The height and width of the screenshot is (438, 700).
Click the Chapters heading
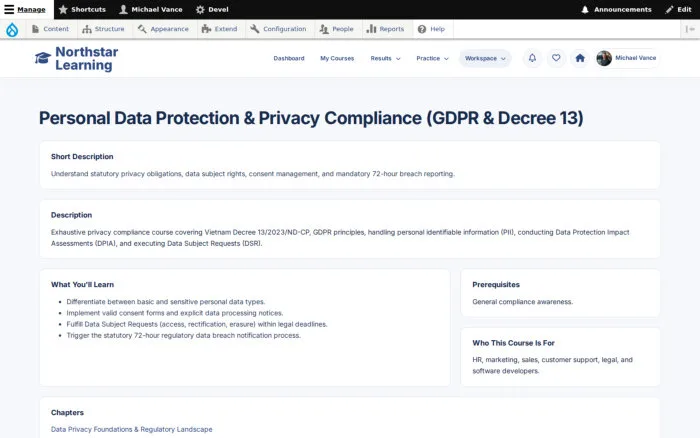(x=67, y=413)
